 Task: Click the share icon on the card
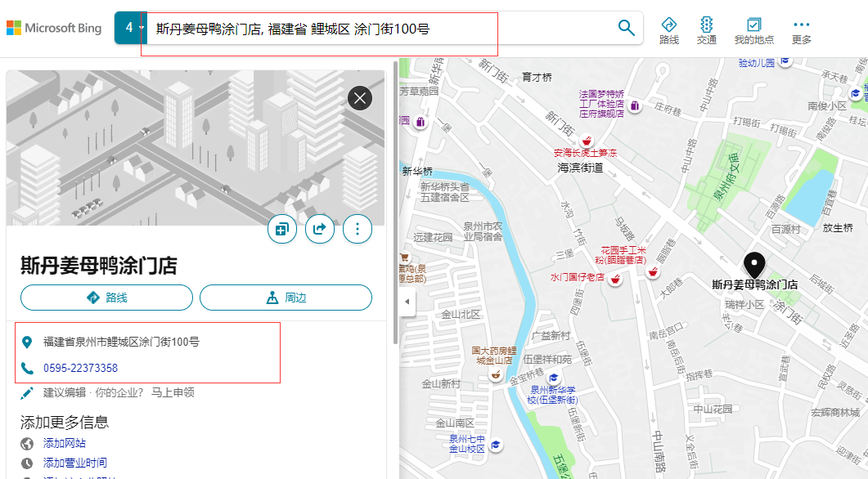click(x=319, y=228)
